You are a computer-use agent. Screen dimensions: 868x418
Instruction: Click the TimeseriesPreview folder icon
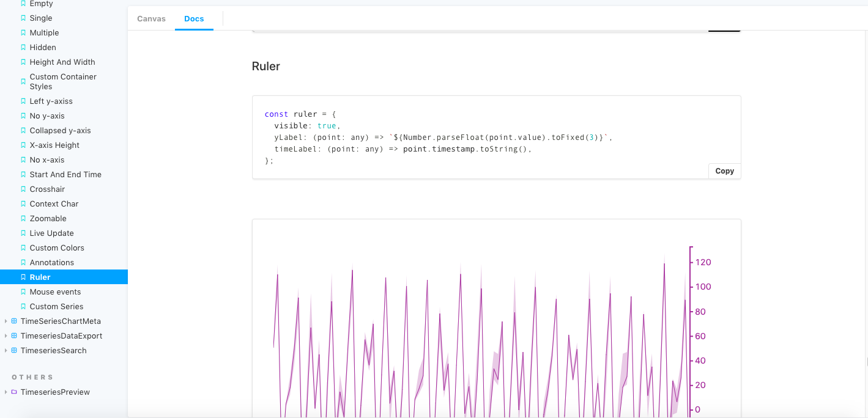pyautogui.click(x=14, y=392)
